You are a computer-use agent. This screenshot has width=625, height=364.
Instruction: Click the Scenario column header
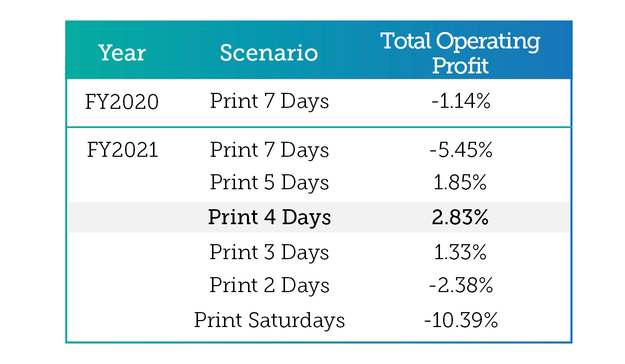tap(269, 52)
